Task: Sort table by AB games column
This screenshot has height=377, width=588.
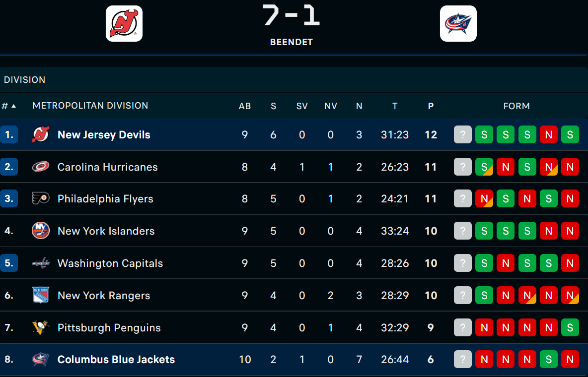Action: (245, 106)
